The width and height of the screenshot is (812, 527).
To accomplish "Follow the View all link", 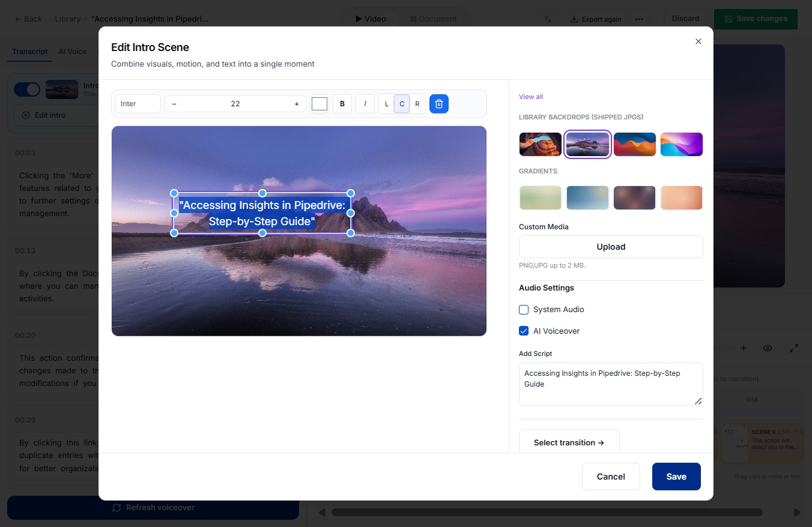I will click(531, 97).
